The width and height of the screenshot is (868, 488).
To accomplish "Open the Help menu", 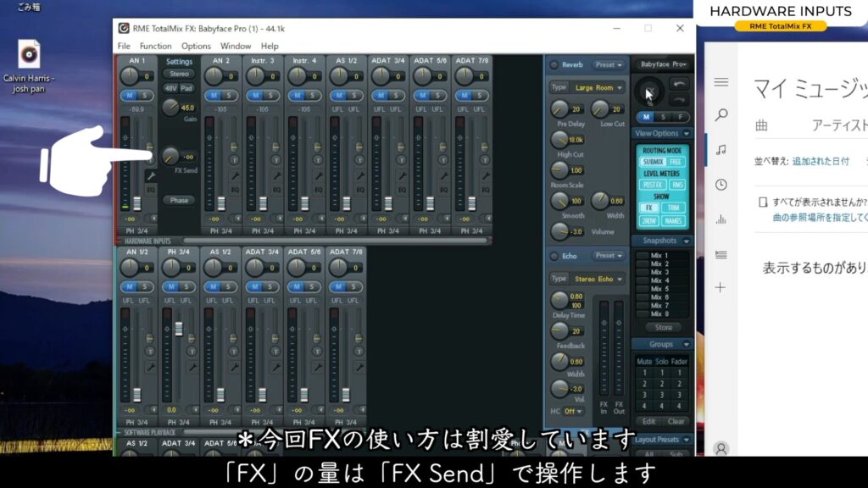I will click(x=270, y=46).
